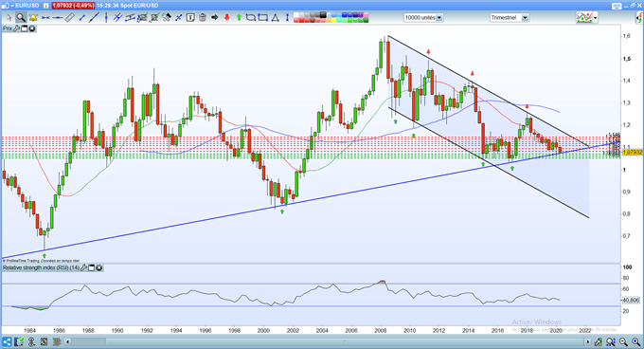Screen dimensions: 644x349
Task: Click the horizontal scrollbar right arrow
Action: click(588, 341)
